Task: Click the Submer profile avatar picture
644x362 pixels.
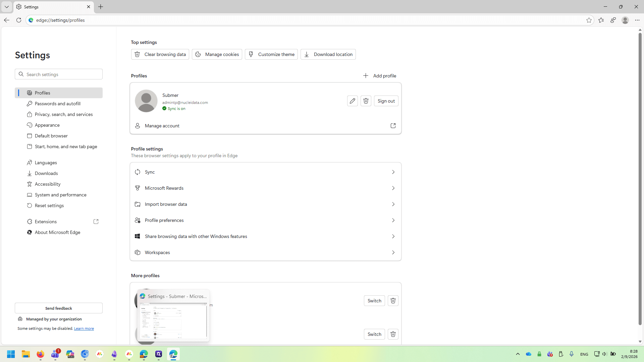Action: 146,101
